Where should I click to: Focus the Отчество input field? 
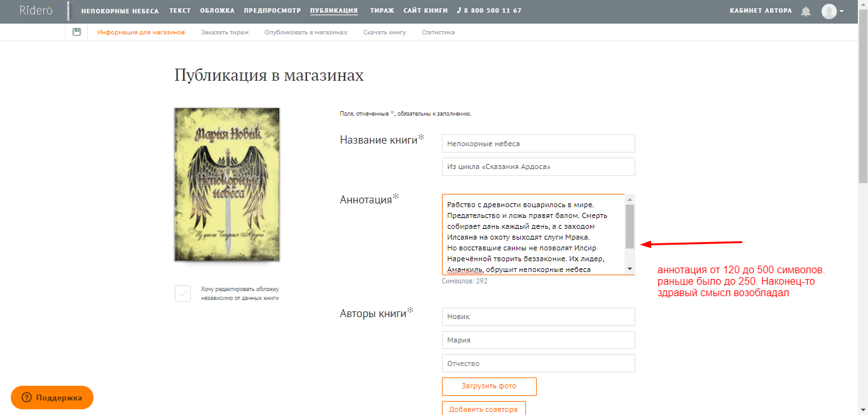(539, 364)
